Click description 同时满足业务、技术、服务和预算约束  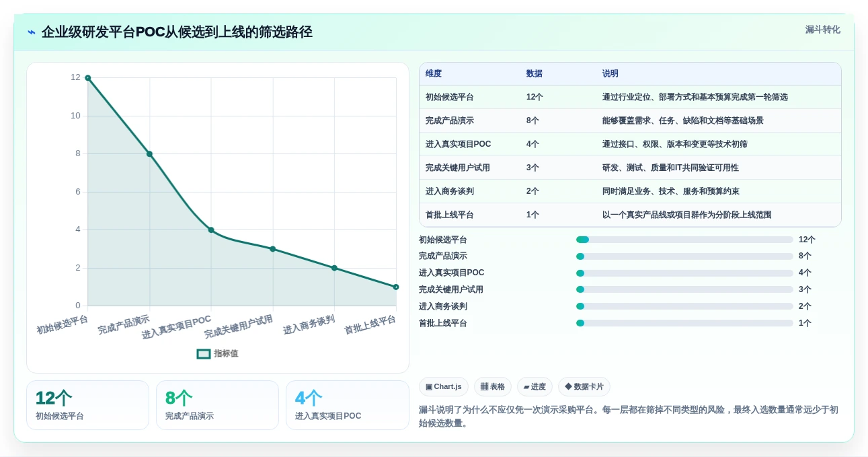click(671, 191)
